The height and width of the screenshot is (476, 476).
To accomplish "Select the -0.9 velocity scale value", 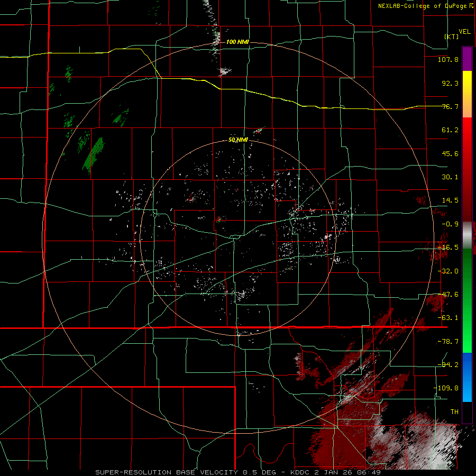I will (450, 224).
